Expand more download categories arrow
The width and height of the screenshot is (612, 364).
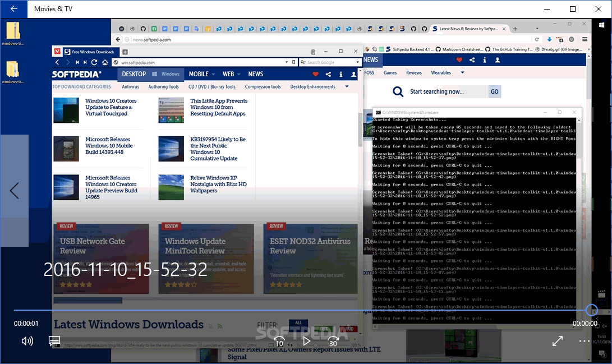(x=347, y=86)
